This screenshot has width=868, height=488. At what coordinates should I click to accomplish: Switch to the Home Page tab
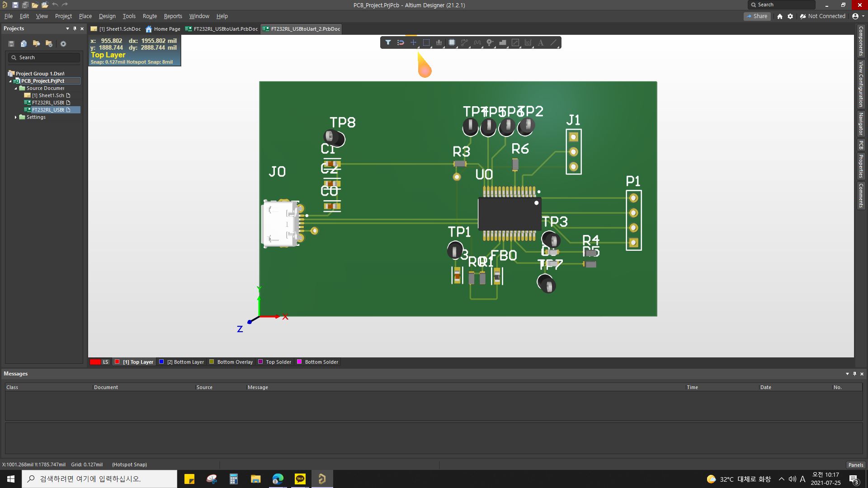[163, 29]
